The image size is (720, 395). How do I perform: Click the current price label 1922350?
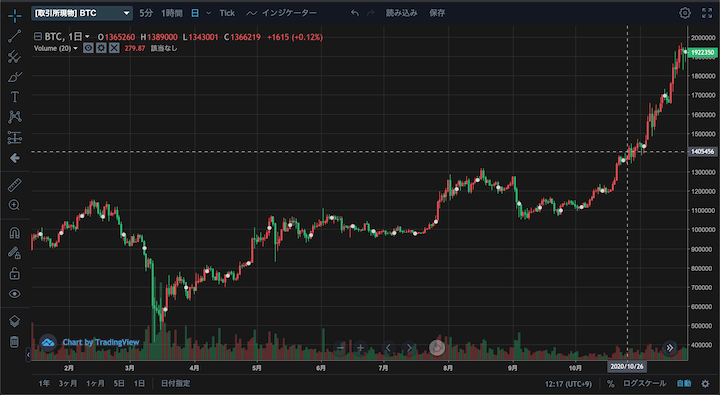(x=703, y=52)
